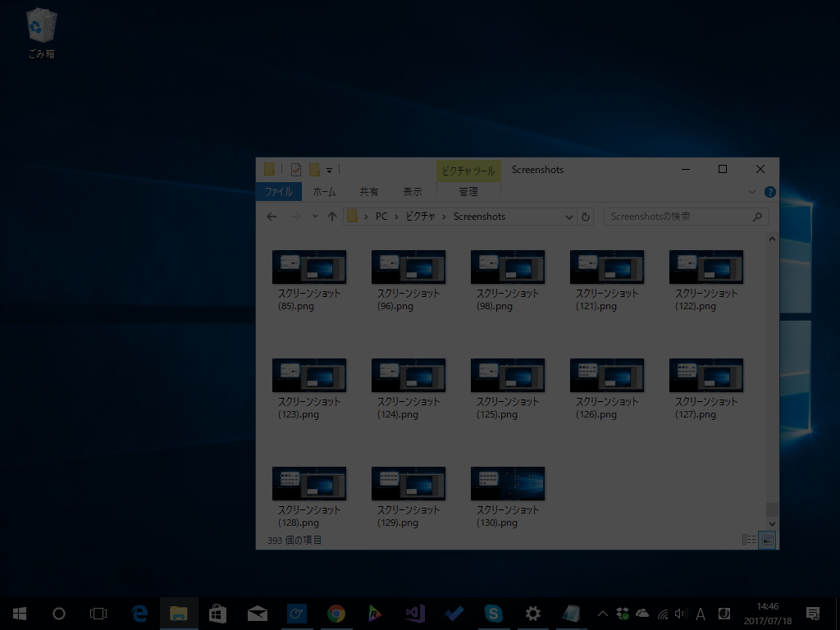
Task: Open Explorer Help via the blue question mark icon
Action: pos(769,192)
